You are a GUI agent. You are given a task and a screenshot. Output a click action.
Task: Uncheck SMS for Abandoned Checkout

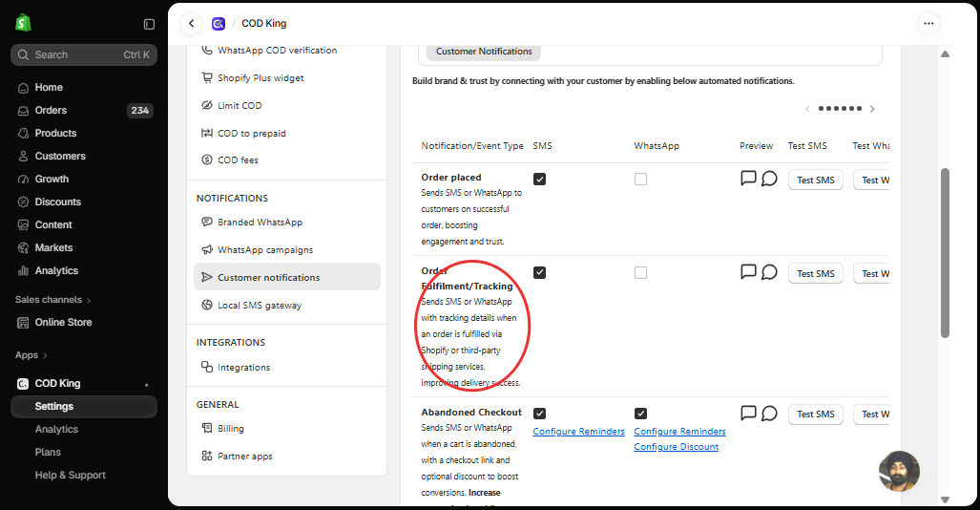coord(539,414)
